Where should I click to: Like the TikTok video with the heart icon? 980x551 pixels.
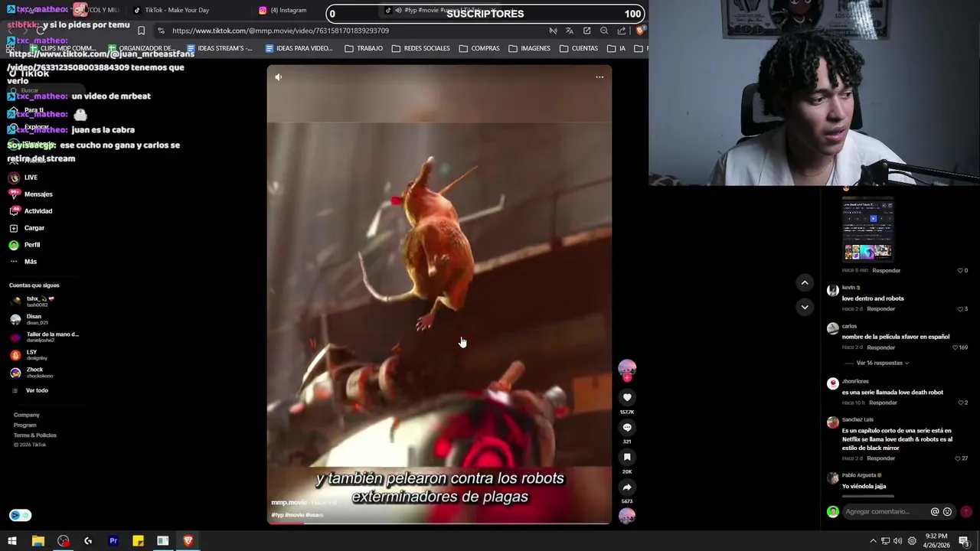pyautogui.click(x=627, y=397)
